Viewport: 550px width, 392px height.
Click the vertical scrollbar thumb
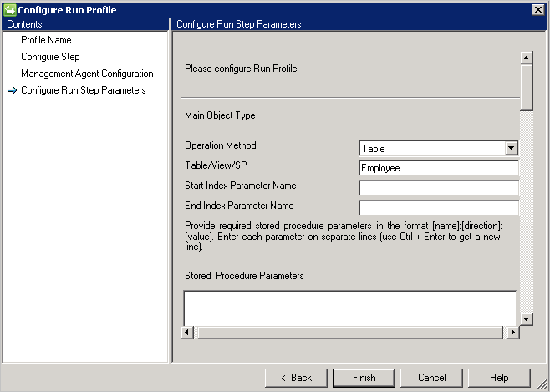(526, 88)
